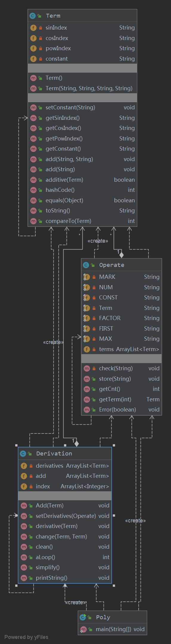Select the printString() method in Derivation

[x=65, y=578]
